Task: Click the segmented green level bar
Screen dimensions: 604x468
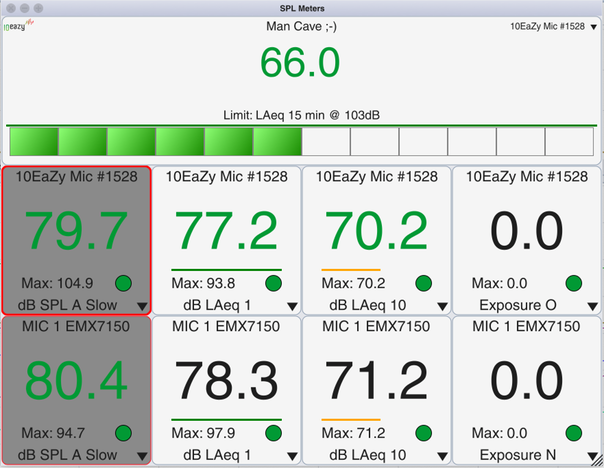Action: tap(301, 141)
